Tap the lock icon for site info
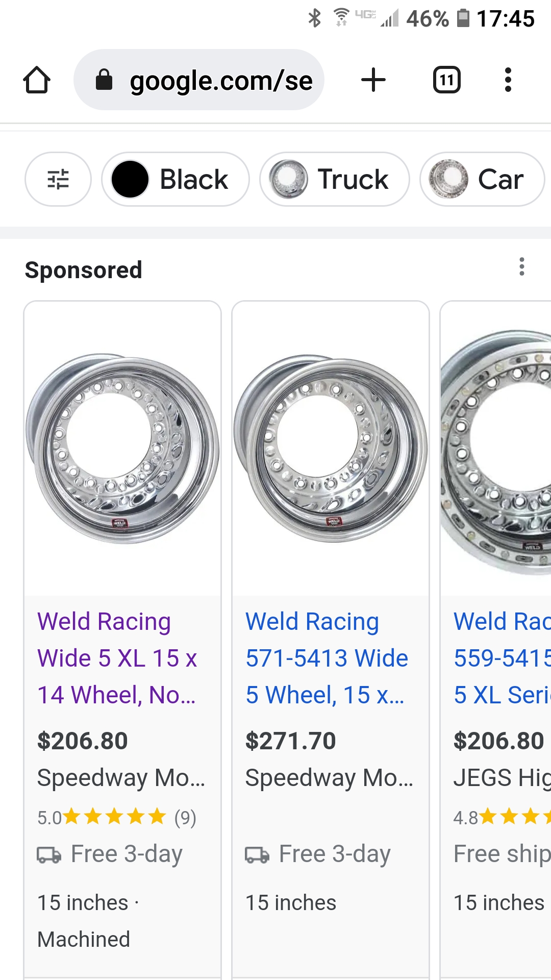Screen dimensions: 551x980 (104, 80)
